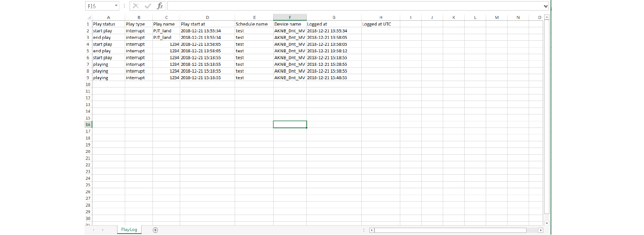
Task: Click the vertical scrollbar up arrow
Action: point(546,17)
